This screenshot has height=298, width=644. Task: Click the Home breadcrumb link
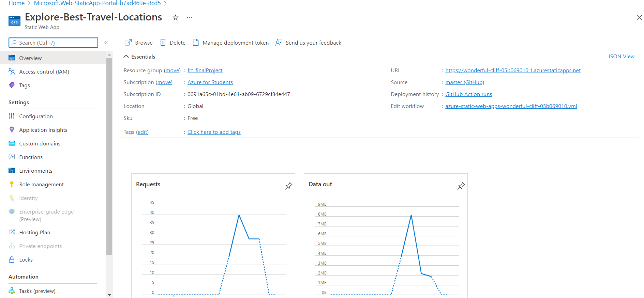[x=16, y=3]
